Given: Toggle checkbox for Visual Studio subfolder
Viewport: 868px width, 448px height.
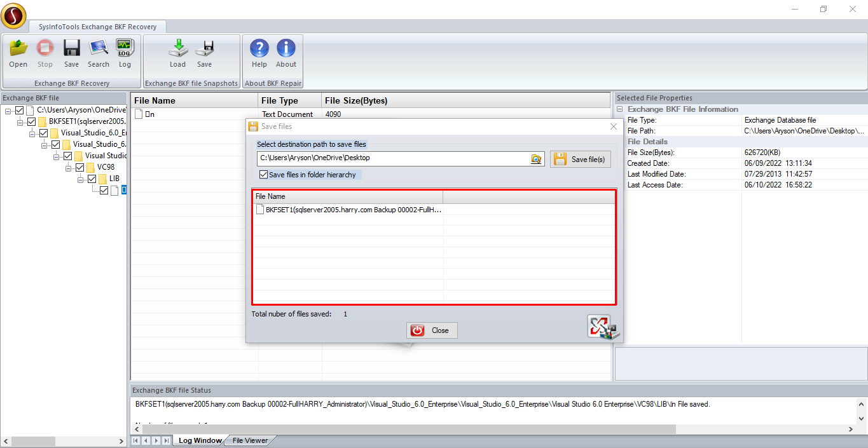Looking at the screenshot, I should pyautogui.click(x=67, y=156).
